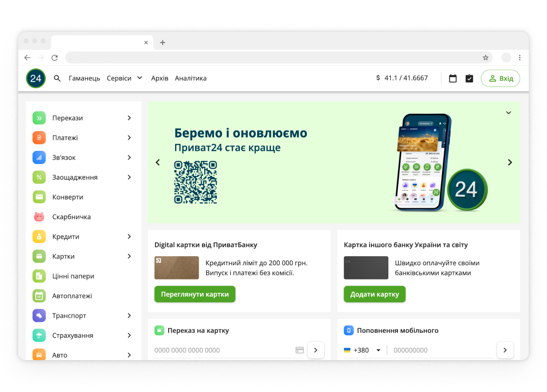Bookmark the page with the star icon

click(x=485, y=58)
